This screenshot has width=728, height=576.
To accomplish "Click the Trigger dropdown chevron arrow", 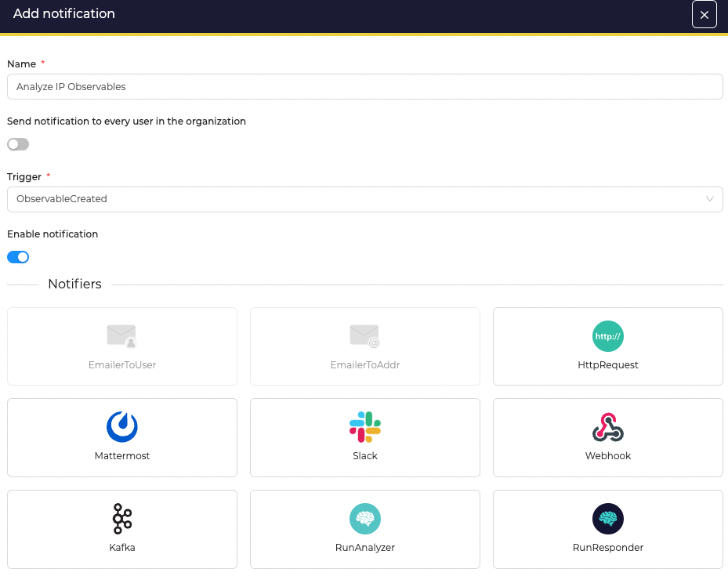I will click(x=710, y=199).
